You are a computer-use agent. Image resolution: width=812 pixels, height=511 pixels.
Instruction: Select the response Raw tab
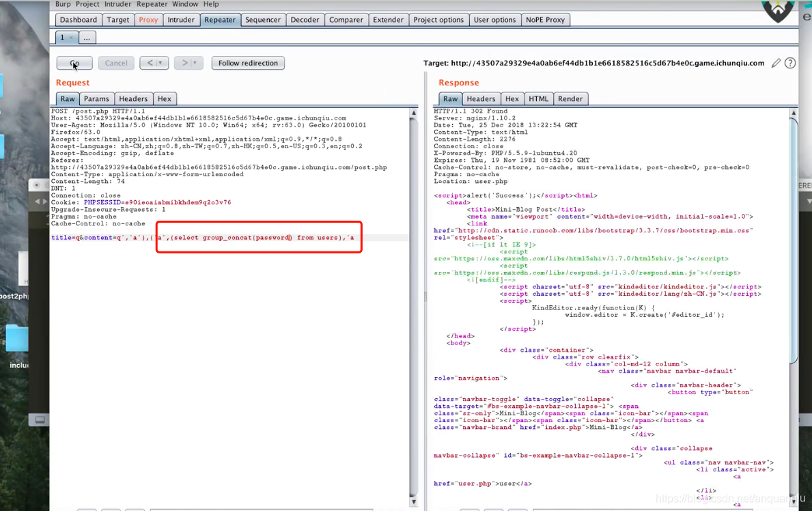(450, 99)
